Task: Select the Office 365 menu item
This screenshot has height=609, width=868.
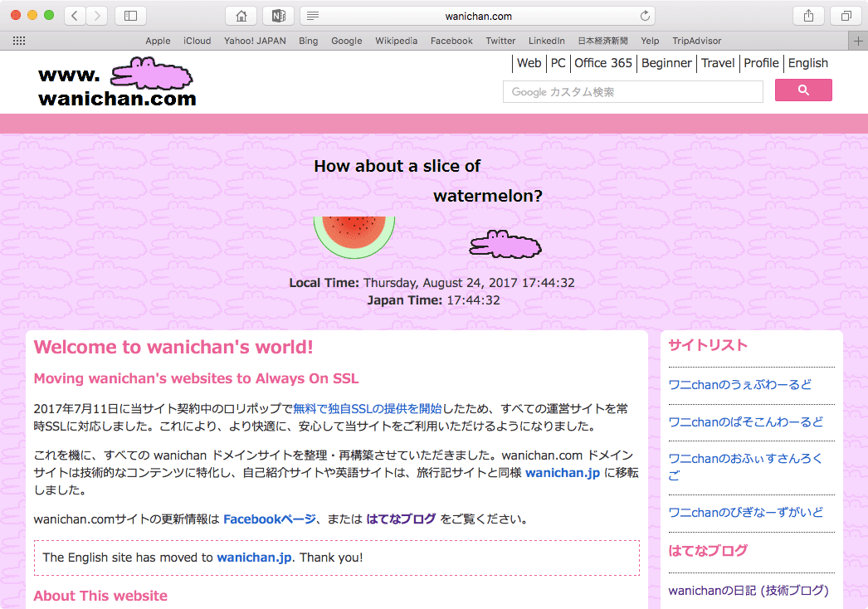Action: pyautogui.click(x=602, y=63)
